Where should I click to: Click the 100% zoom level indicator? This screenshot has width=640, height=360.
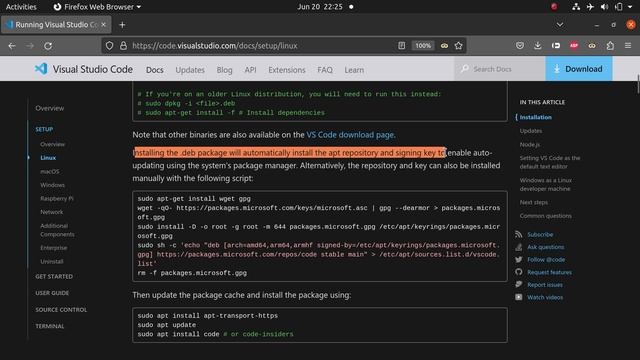tap(423, 46)
